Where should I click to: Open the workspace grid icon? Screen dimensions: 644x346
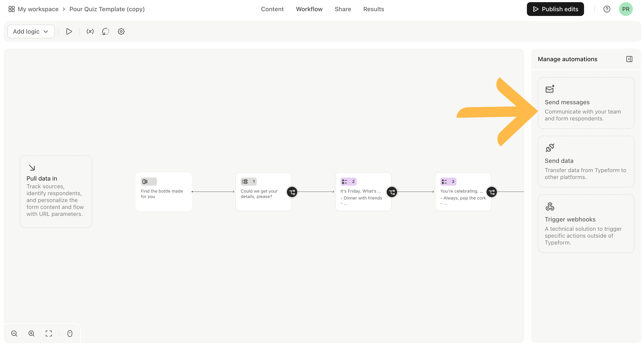[11, 9]
